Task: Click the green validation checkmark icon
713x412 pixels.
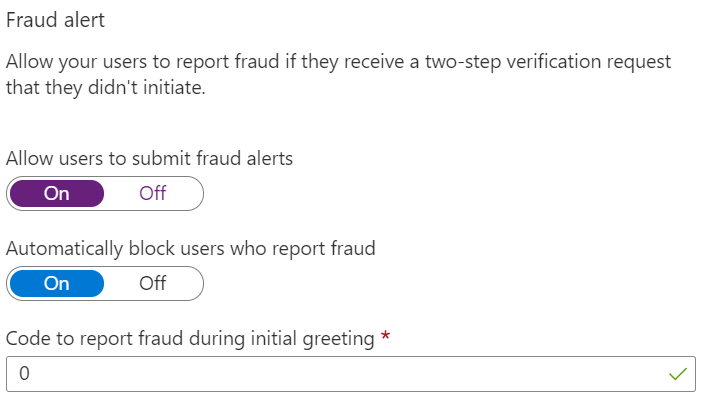Action: point(678,374)
